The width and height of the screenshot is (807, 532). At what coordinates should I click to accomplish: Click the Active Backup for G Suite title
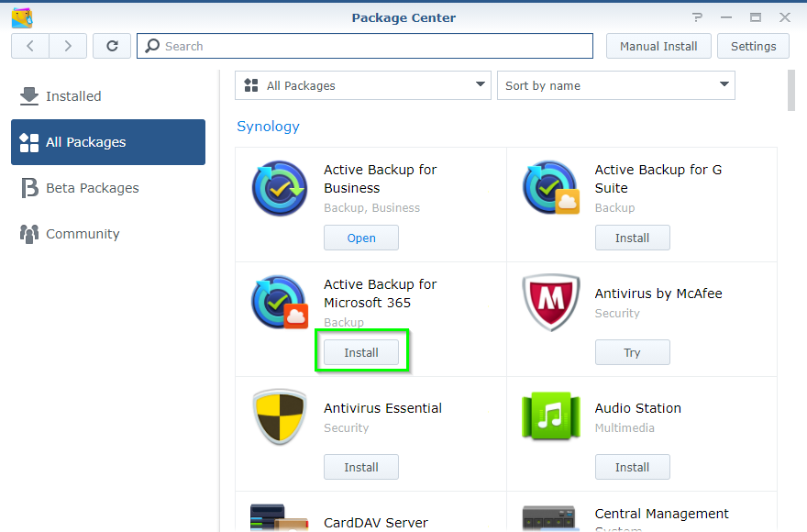point(658,179)
